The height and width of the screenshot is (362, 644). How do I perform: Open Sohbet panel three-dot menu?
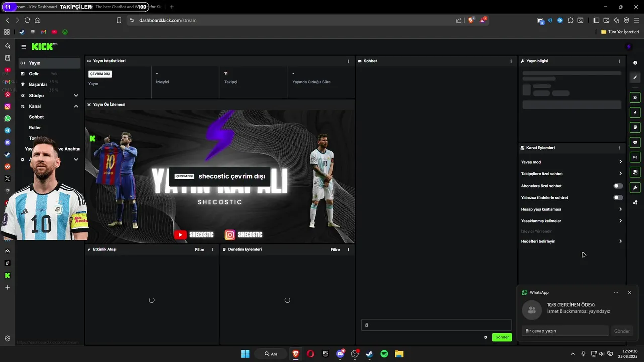click(511, 61)
